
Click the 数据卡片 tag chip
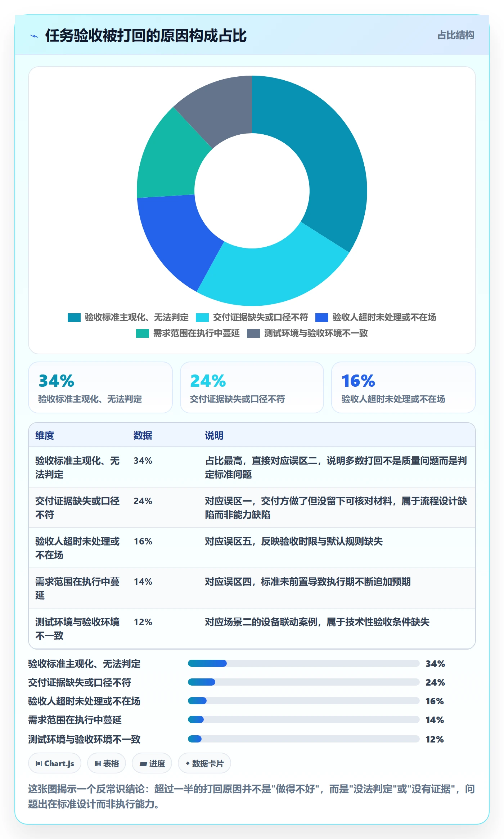pyautogui.click(x=204, y=763)
